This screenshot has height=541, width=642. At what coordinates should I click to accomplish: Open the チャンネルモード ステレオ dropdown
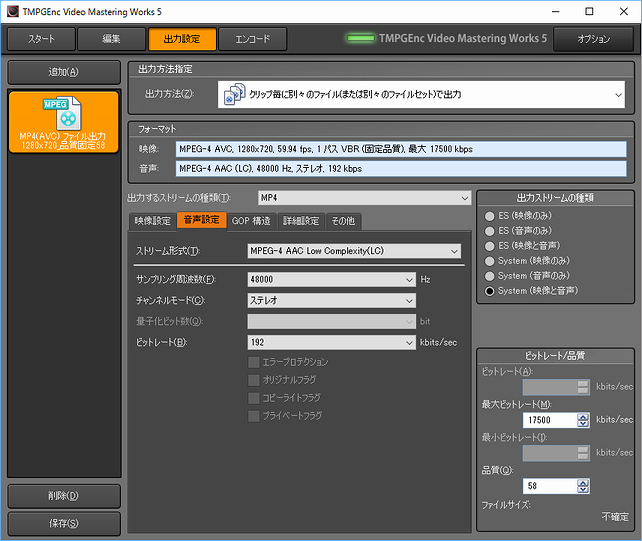pos(332,301)
